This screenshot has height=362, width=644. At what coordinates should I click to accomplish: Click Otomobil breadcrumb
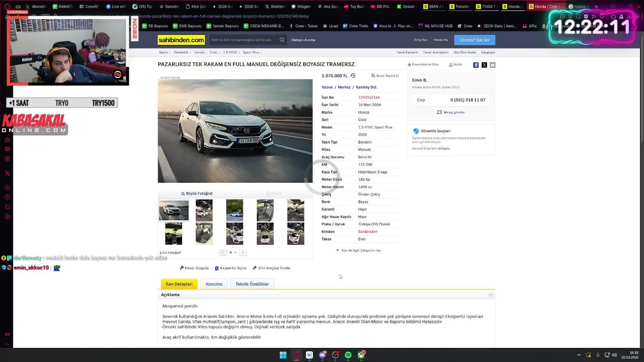click(181, 52)
